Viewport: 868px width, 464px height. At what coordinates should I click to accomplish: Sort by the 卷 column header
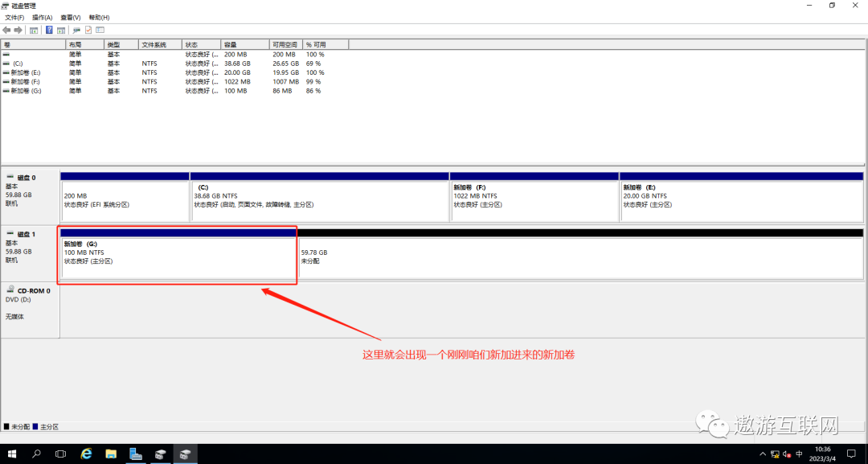coord(33,44)
